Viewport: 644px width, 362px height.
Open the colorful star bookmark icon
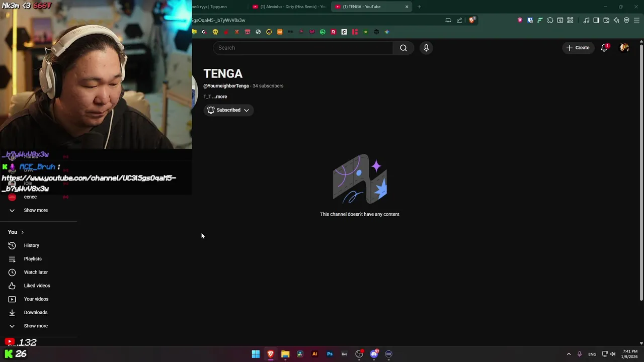[387, 32]
